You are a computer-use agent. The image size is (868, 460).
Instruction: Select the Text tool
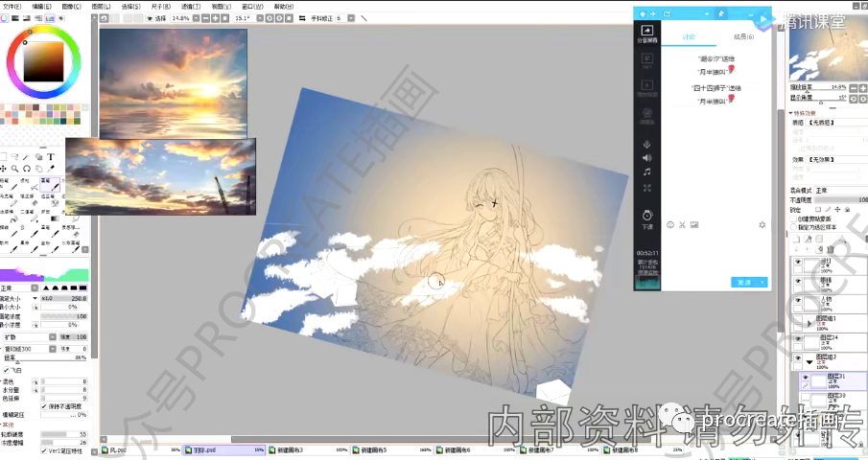pyautogui.click(x=51, y=157)
